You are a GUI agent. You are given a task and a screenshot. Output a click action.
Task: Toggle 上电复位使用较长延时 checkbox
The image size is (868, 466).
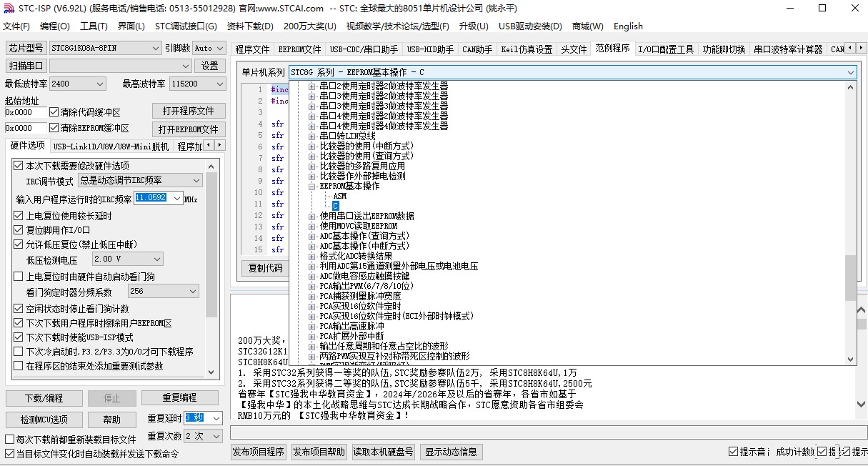19,216
